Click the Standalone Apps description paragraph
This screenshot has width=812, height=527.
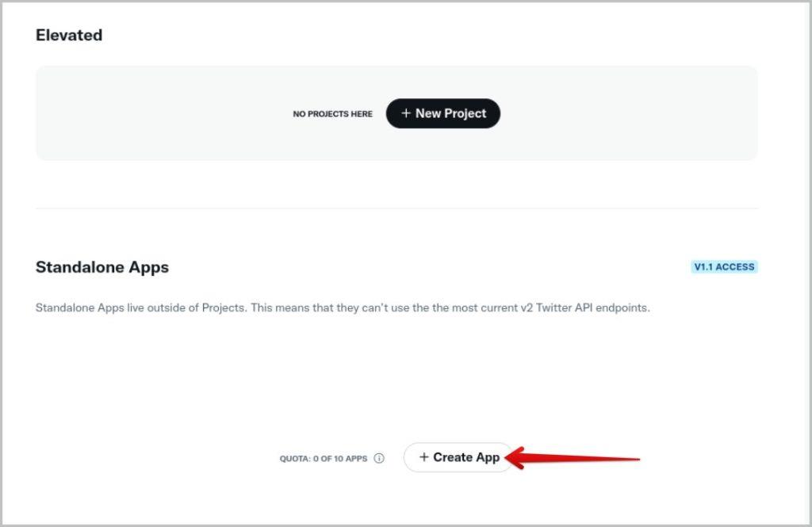[343, 307]
